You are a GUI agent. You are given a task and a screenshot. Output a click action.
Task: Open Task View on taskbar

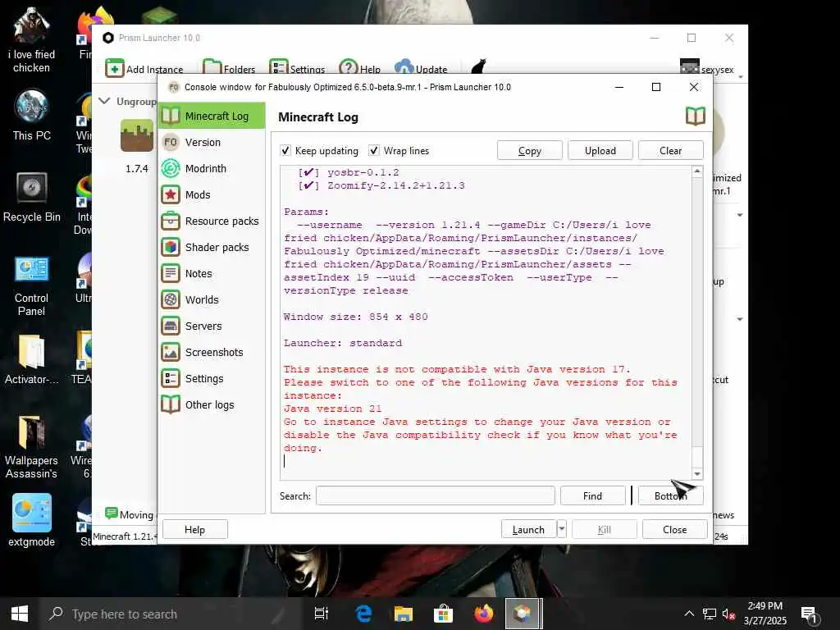[322, 614]
